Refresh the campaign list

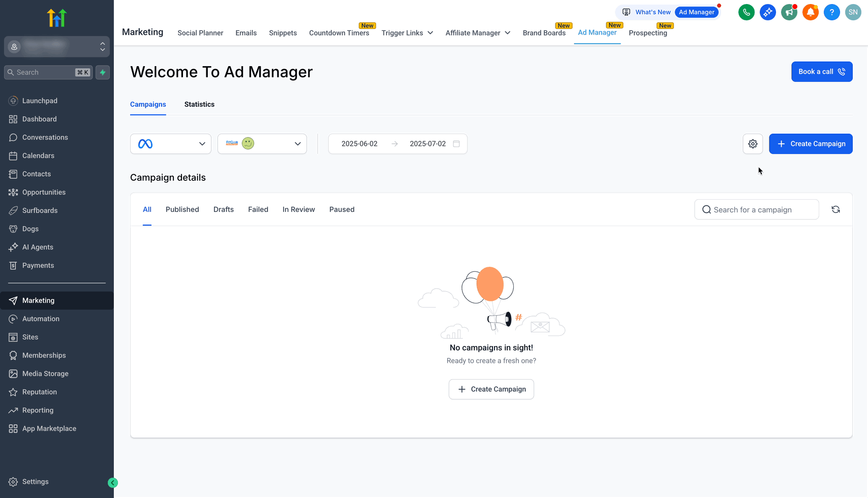point(835,209)
